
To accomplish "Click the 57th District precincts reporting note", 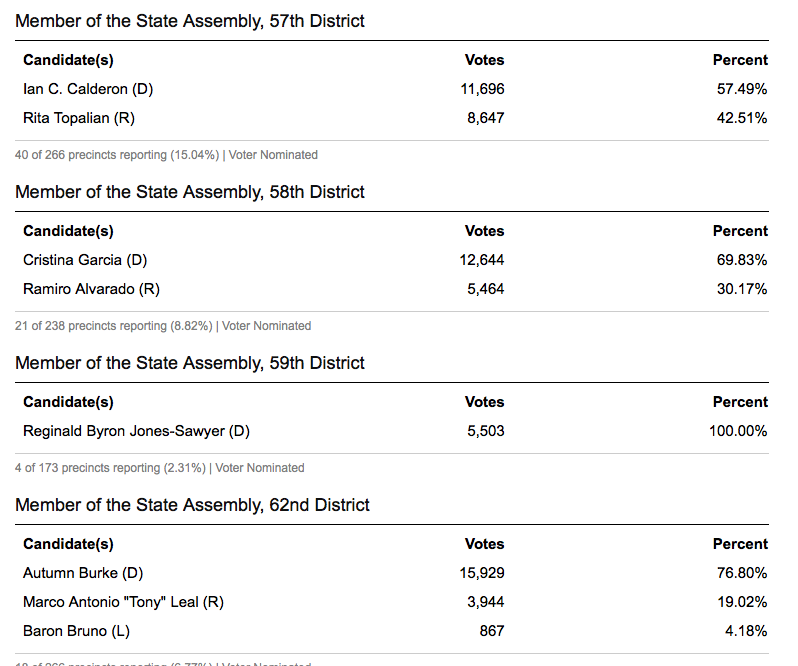I will click(166, 155).
